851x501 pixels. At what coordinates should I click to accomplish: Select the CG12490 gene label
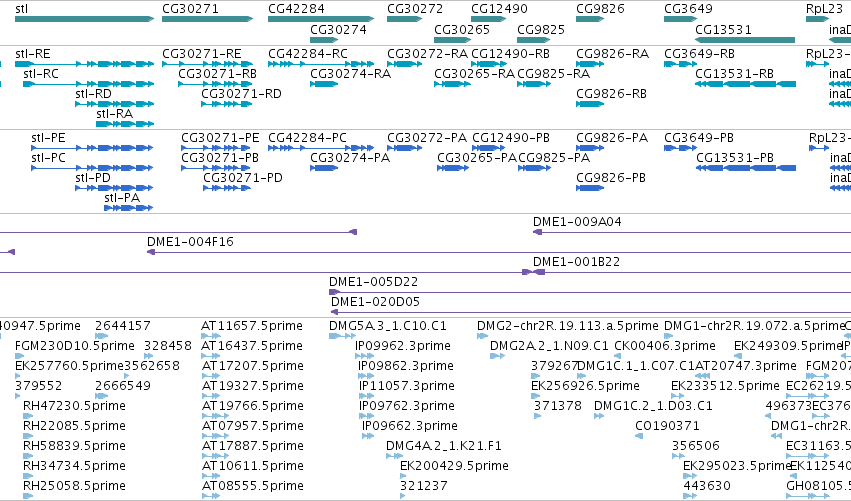point(499,9)
